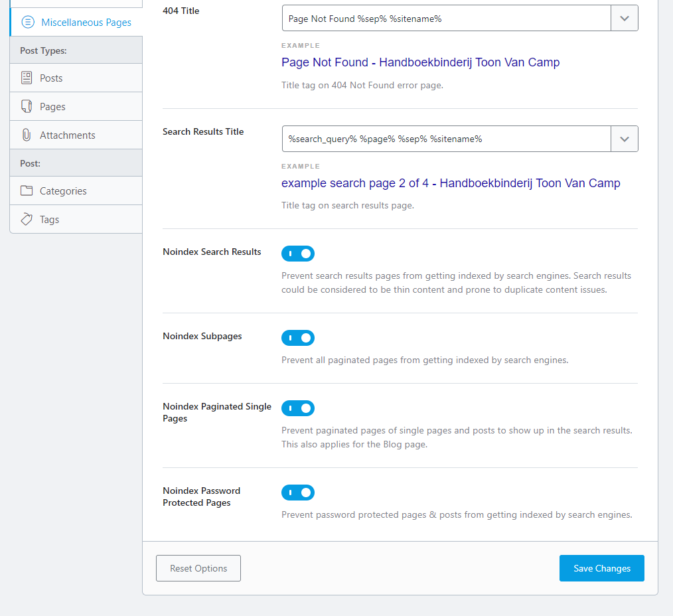
Task: Click the 'Title tag on 404 Not Found' description
Action: click(362, 86)
